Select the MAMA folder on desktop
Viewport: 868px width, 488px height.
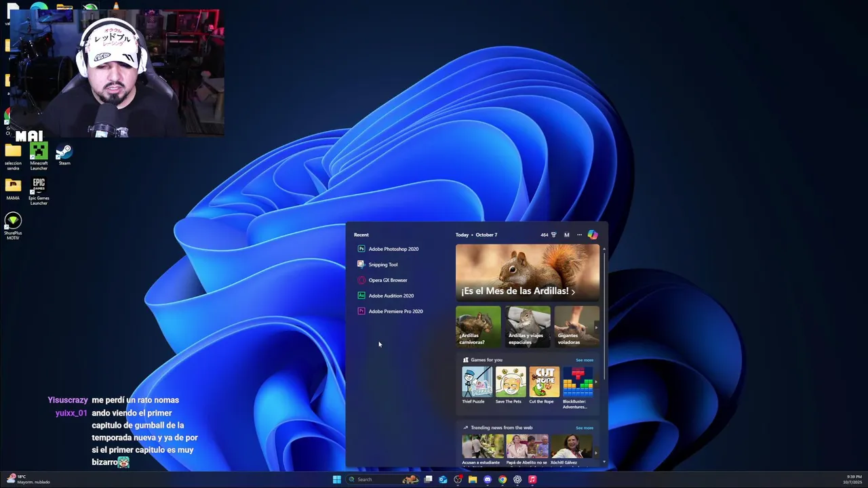coord(13,189)
